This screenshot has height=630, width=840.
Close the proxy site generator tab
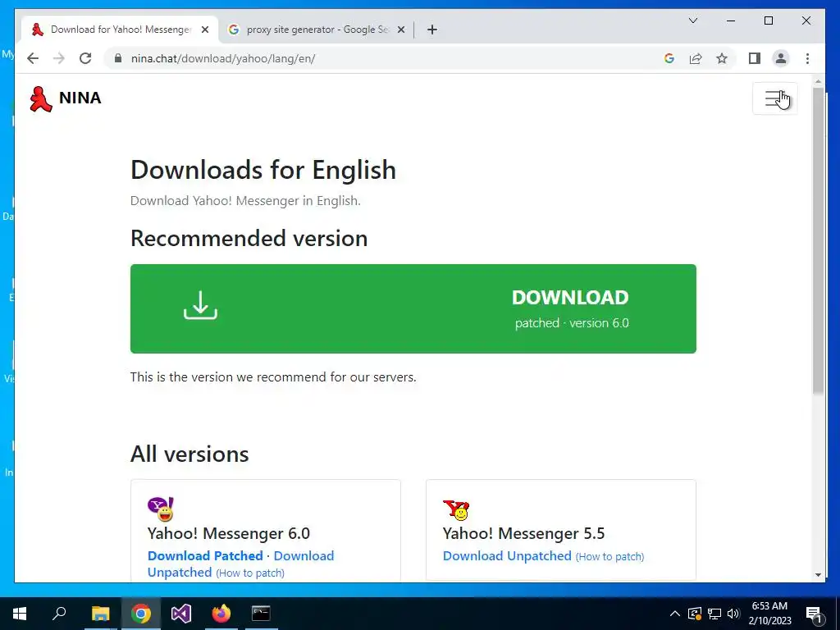pos(400,30)
